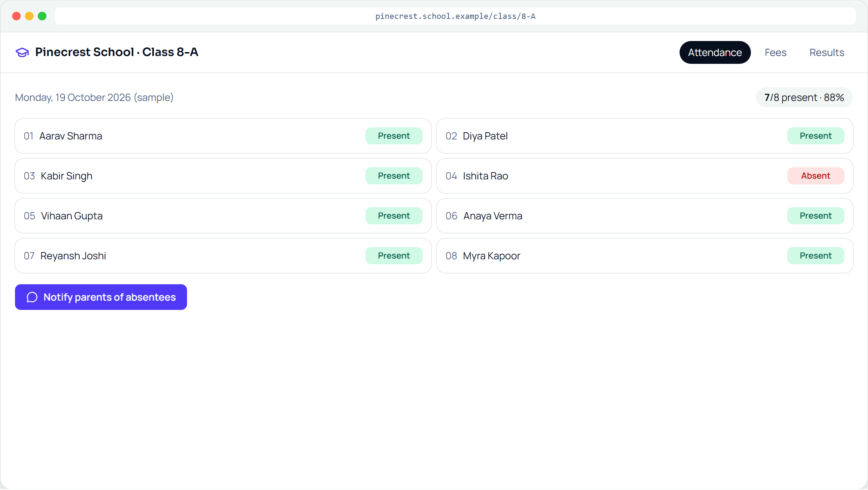Click the browser address bar URL

coord(455,16)
